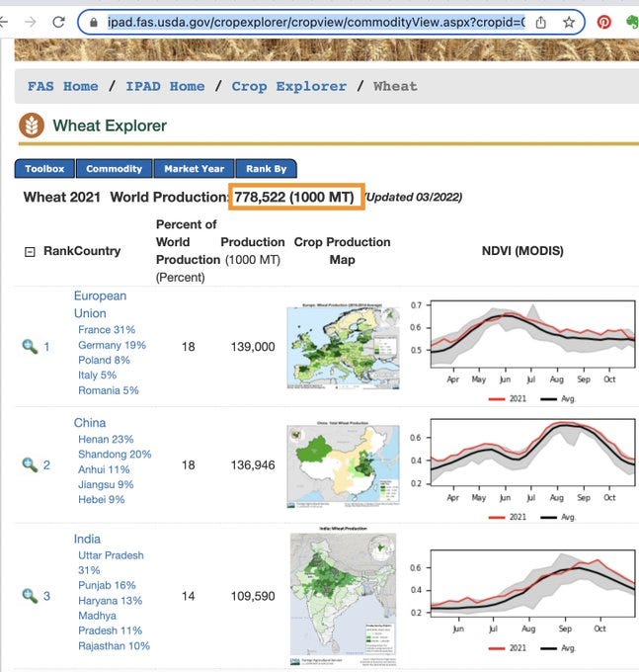
Task: Open site info via the lock icon
Action: pyautogui.click(x=94, y=22)
